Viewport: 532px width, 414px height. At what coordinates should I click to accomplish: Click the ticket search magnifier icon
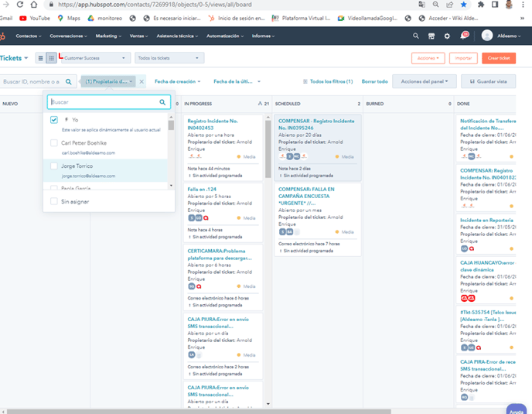point(69,81)
